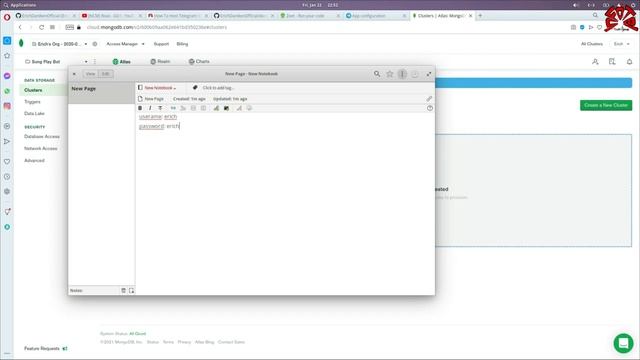Click the attachment paperclip icon
This screenshot has height=360, width=640.
[429, 99]
